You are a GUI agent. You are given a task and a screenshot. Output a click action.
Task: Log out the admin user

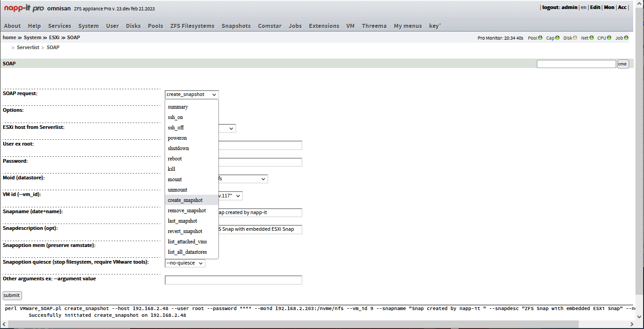pyautogui.click(x=560, y=7)
